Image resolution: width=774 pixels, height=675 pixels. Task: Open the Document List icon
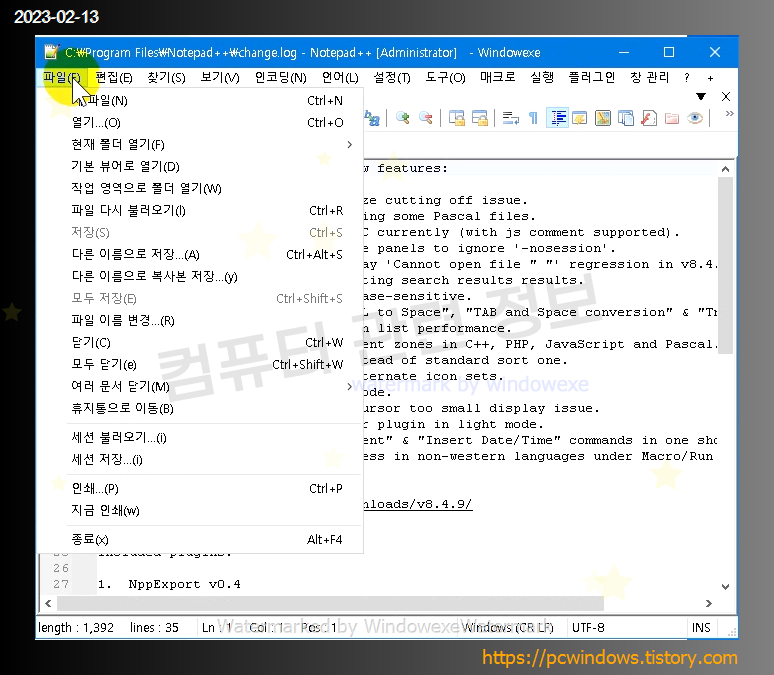[626, 119]
